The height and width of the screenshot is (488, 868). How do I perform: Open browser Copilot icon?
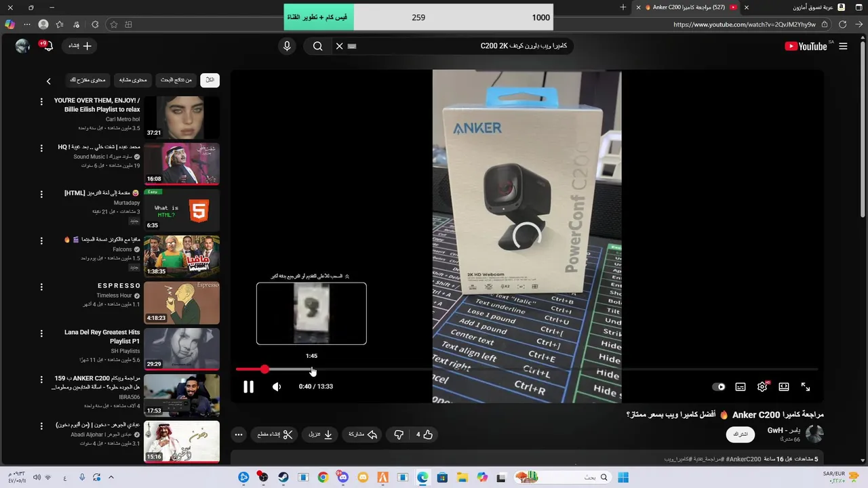click(x=9, y=24)
